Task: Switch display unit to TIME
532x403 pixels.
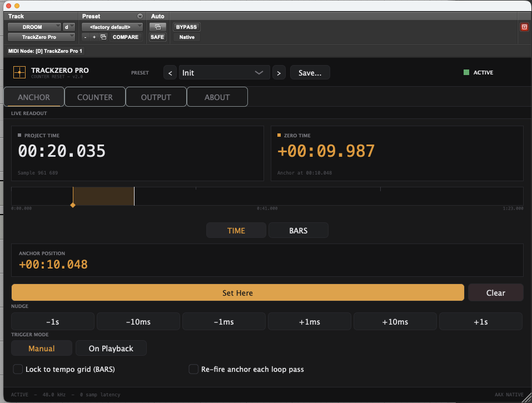Action: (x=236, y=231)
